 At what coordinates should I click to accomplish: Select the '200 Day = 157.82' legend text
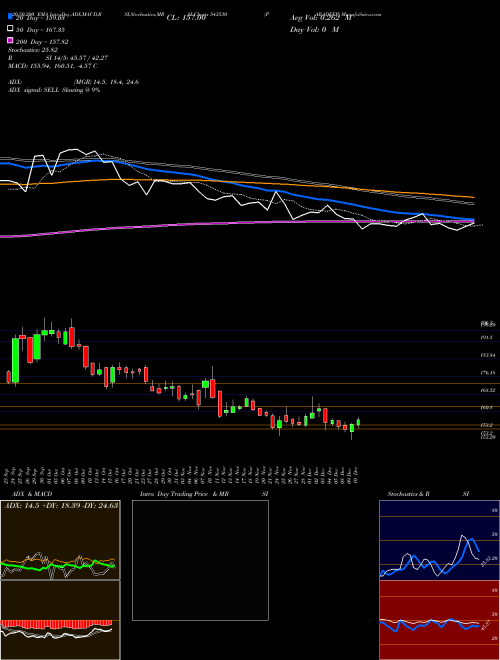click(42, 42)
